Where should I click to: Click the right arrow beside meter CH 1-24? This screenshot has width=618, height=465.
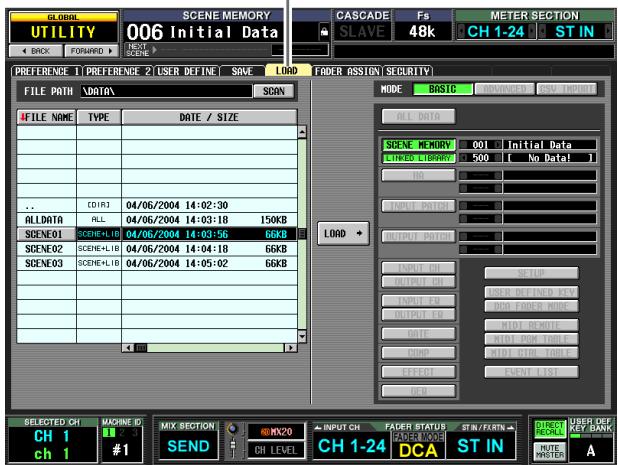tap(532, 32)
